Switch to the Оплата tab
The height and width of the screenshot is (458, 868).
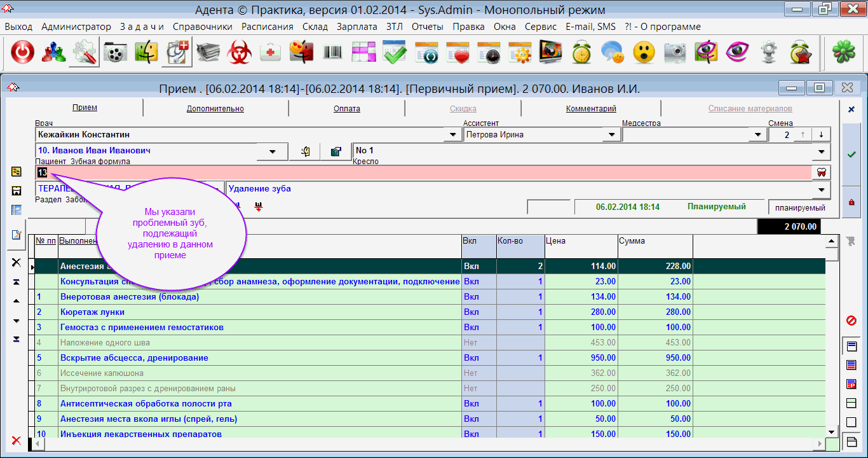[x=347, y=109]
